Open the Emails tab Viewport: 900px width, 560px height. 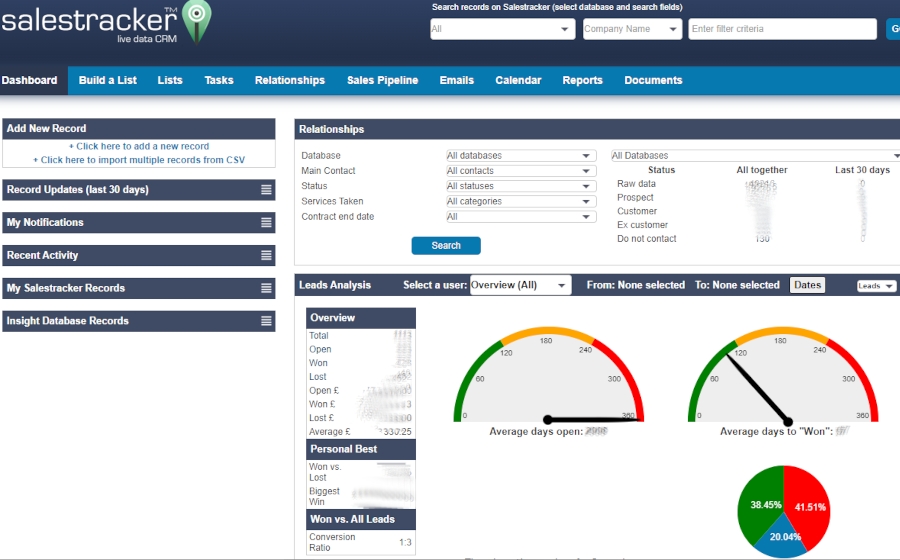point(456,80)
